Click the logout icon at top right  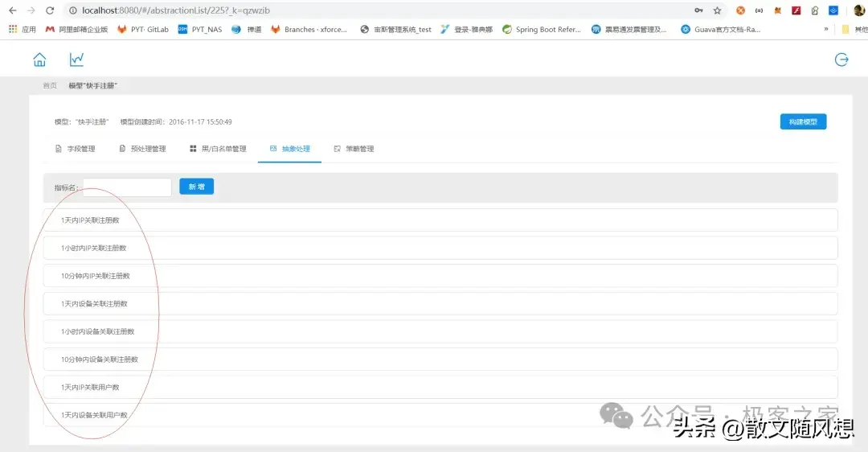pos(841,60)
